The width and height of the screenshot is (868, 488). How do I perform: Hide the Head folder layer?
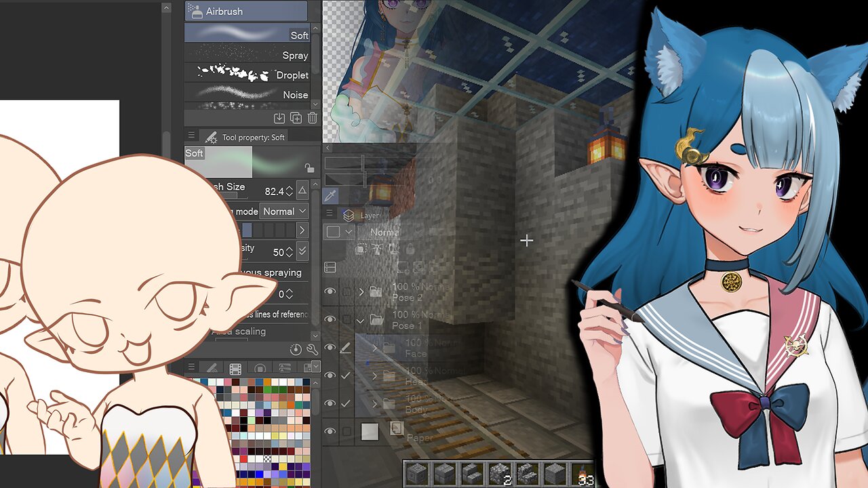tap(330, 375)
